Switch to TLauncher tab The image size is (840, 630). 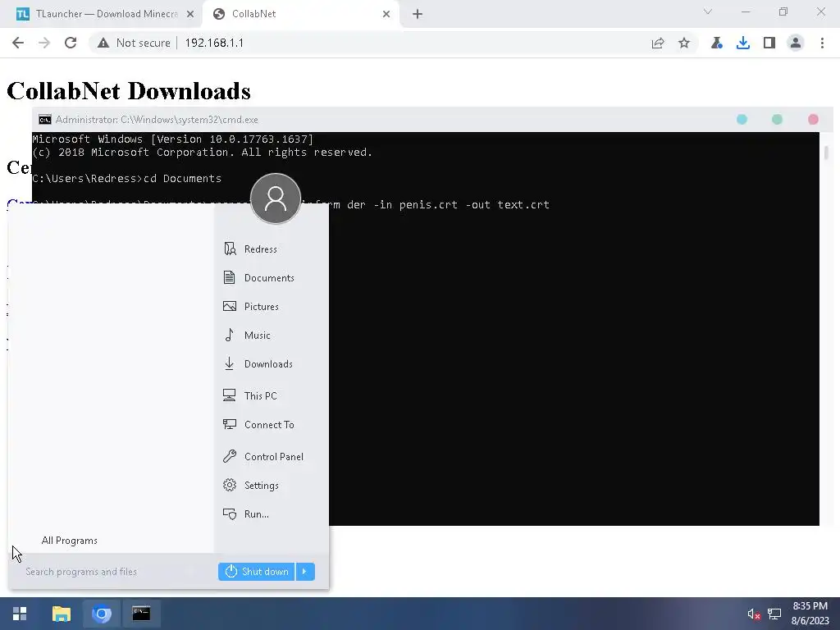[x=102, y=14]
